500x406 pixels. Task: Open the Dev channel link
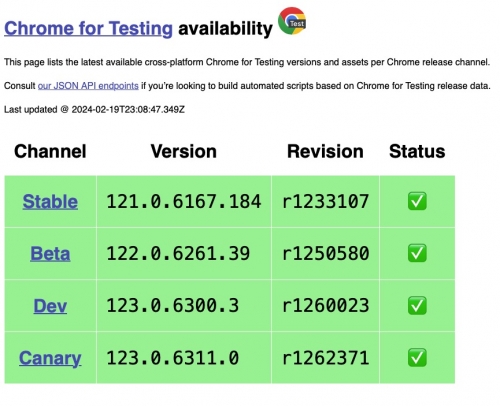50,306
